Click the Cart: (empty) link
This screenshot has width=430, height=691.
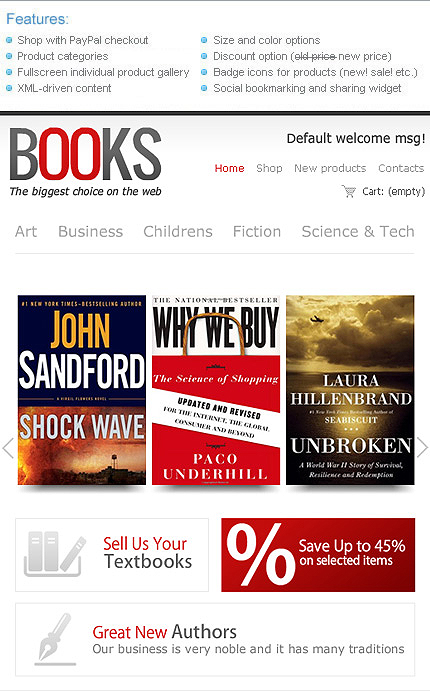[393, 192]
